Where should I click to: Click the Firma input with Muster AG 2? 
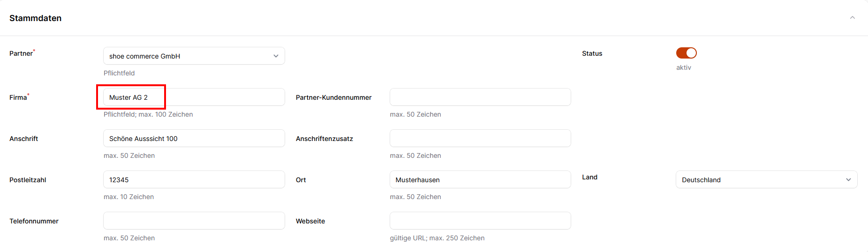click(x=194, y=97)
